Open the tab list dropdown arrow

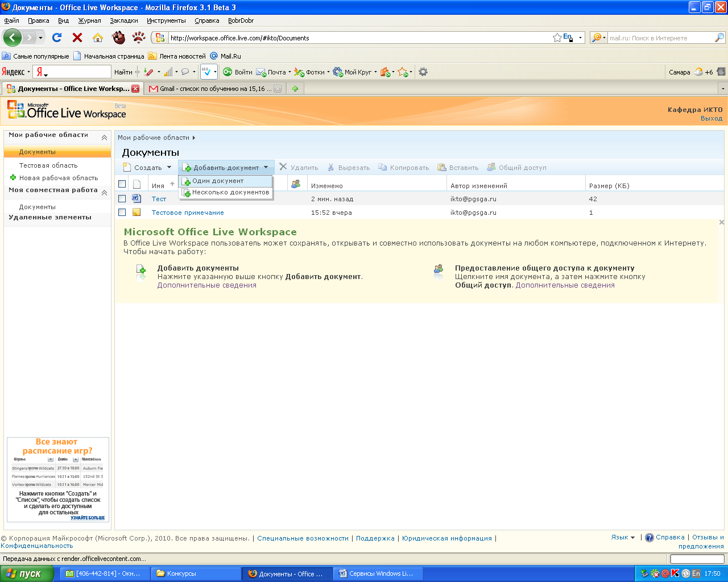[723, 89]
